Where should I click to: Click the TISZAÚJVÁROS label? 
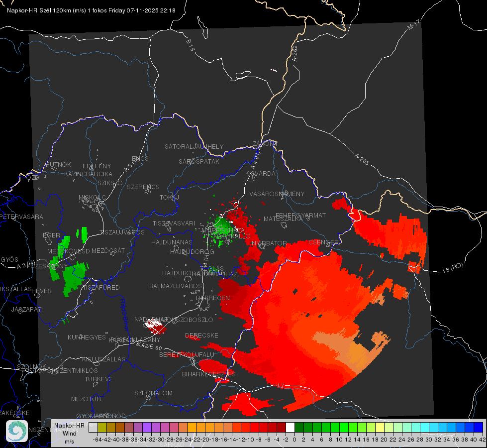point(122,232)
